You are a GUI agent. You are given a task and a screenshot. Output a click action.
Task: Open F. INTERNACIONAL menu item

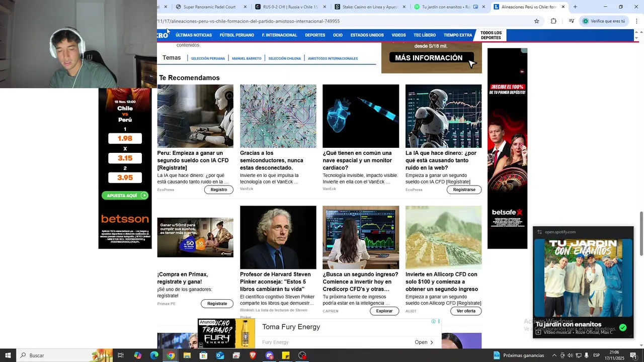pos(279,35)
